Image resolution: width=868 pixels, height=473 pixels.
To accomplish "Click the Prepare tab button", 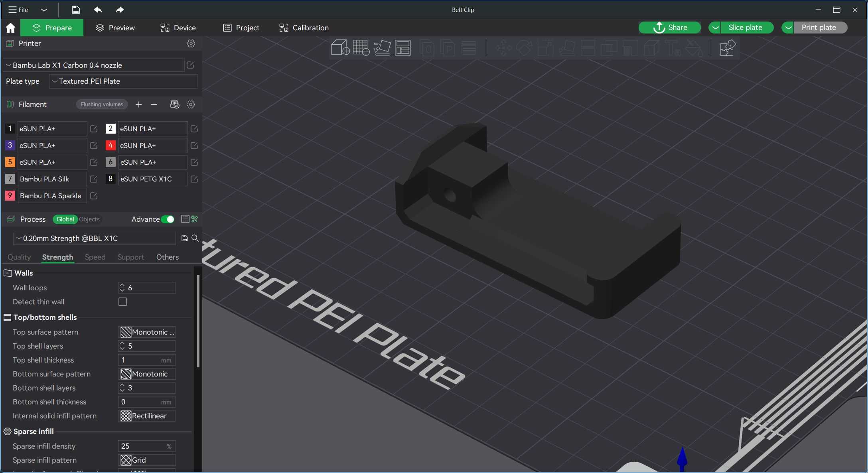I will click(52, 28).
